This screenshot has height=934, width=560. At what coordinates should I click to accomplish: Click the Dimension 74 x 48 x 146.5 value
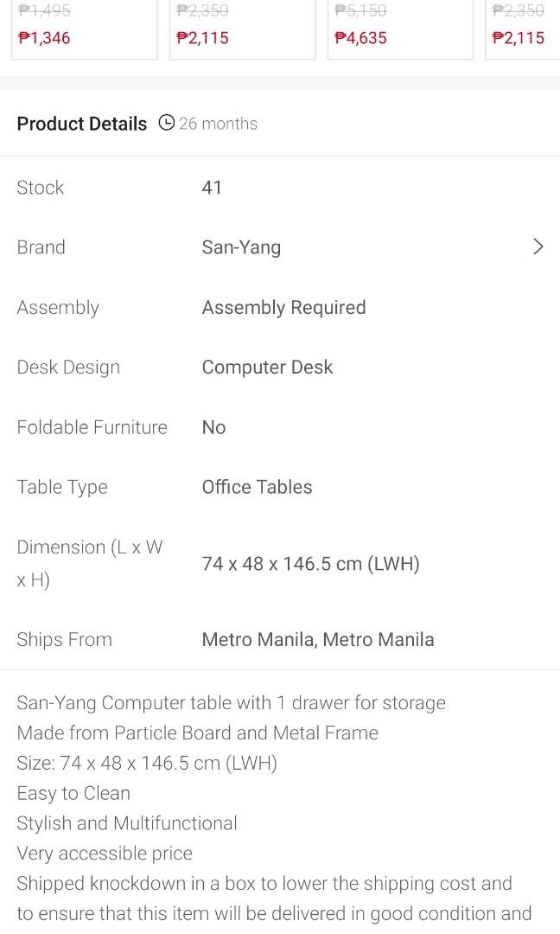310,563
